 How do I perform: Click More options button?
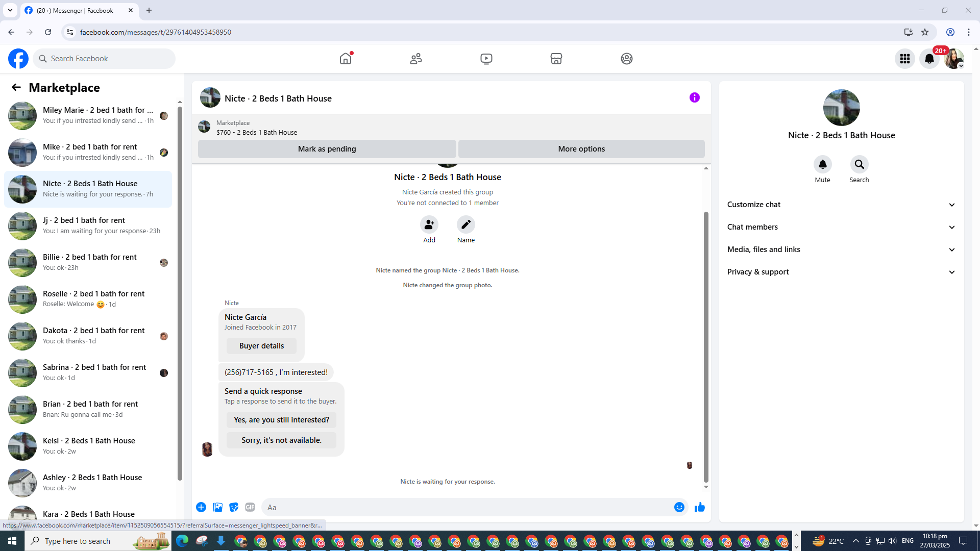coord(581,149)
